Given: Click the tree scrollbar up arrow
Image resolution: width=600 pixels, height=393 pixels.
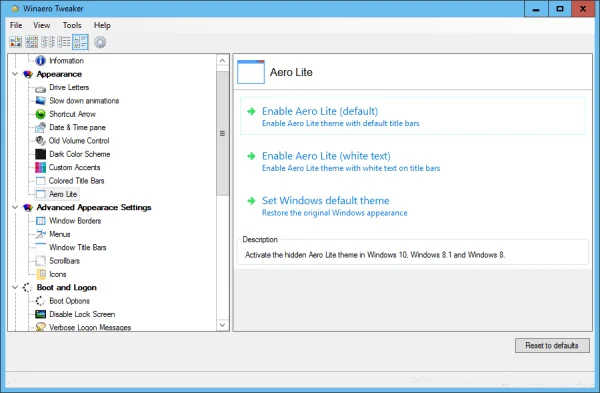Looking at the screenshot, I should 222,60.
